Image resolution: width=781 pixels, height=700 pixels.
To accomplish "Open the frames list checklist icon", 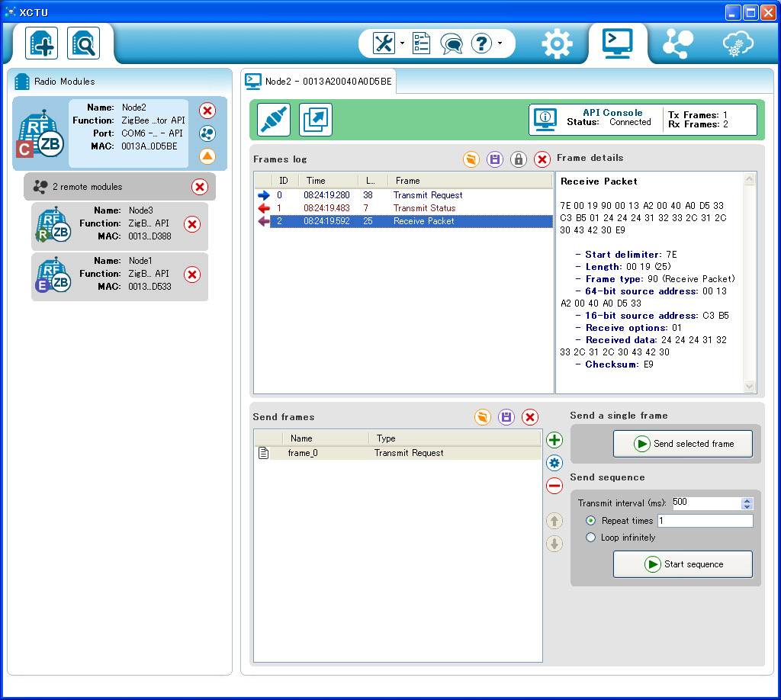I will pos(421,43).
